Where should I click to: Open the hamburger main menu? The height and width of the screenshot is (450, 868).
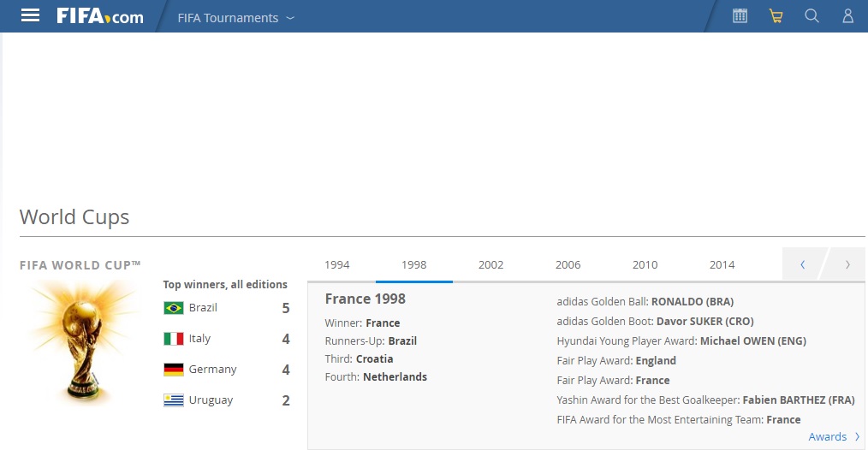pyautogui.click(x=30, y=16)
